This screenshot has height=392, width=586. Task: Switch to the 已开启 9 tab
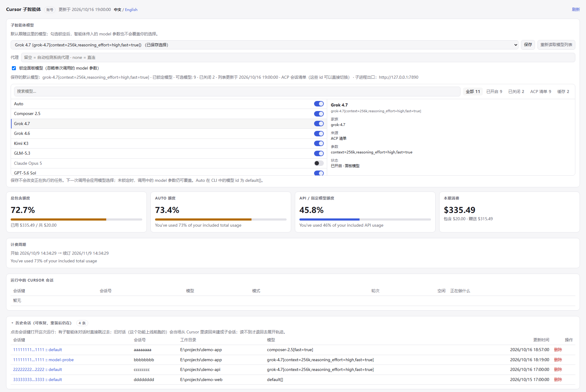[x=494, y=92]
